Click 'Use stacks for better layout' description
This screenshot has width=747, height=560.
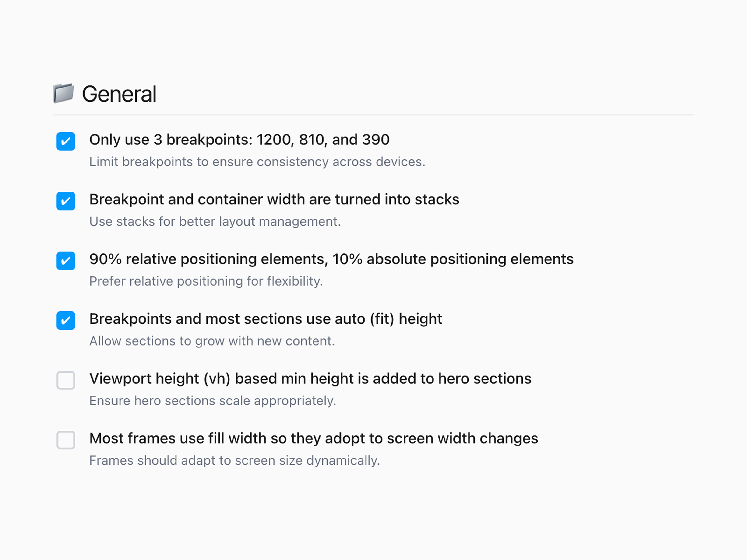point(215,222)
